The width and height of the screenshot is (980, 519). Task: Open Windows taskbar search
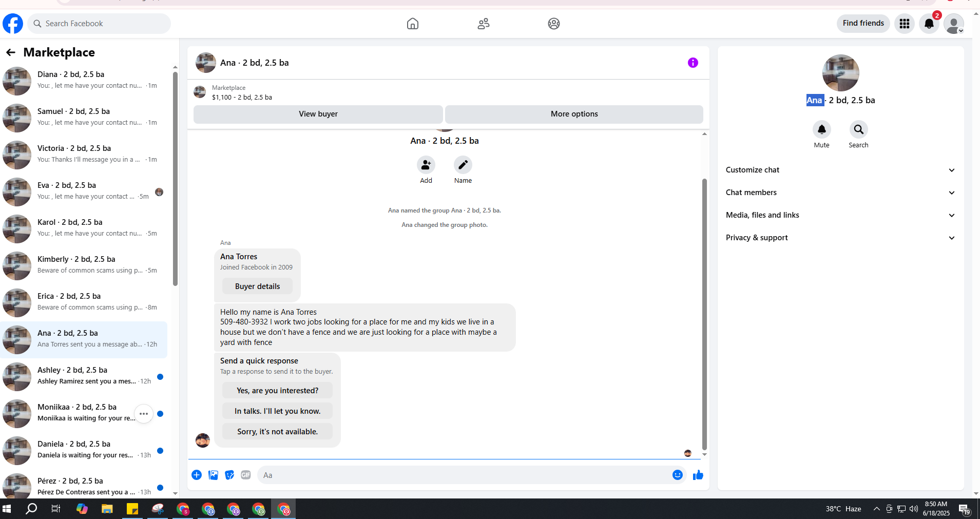pyautogui.click(x=31, y=509)
